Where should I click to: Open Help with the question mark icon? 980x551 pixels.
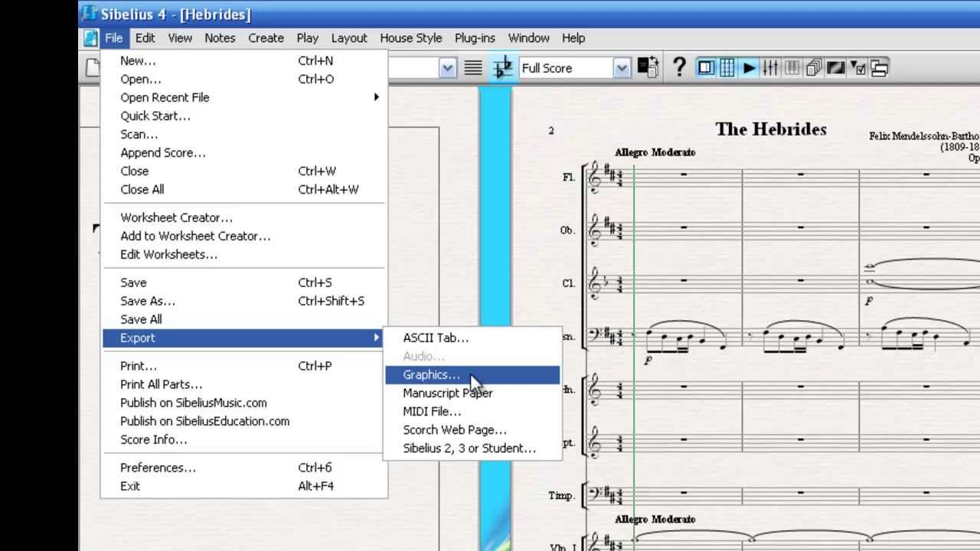pos(679,68)
